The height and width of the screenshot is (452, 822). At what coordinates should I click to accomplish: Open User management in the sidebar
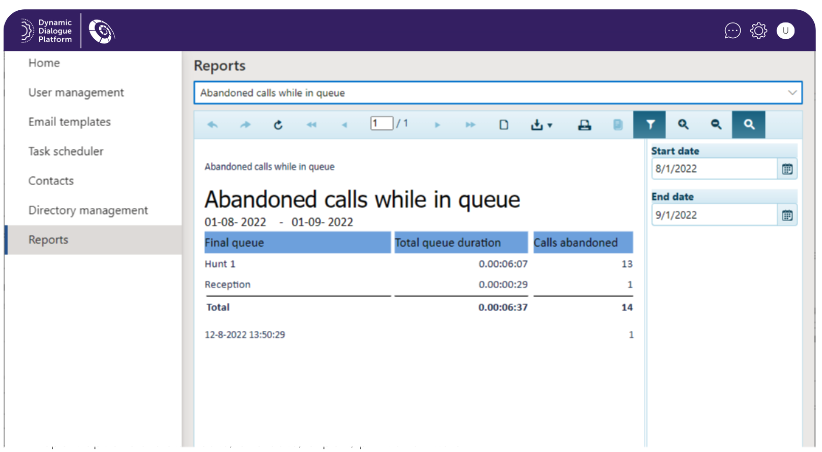[76, 92]
